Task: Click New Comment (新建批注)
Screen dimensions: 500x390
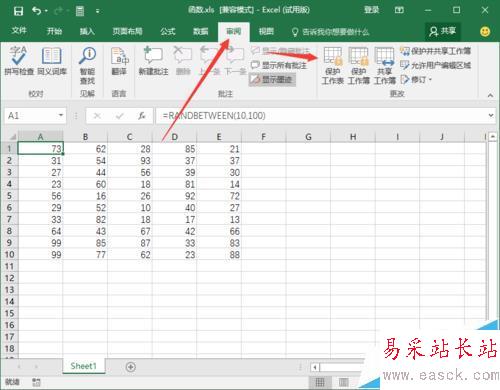Action: 153,61
